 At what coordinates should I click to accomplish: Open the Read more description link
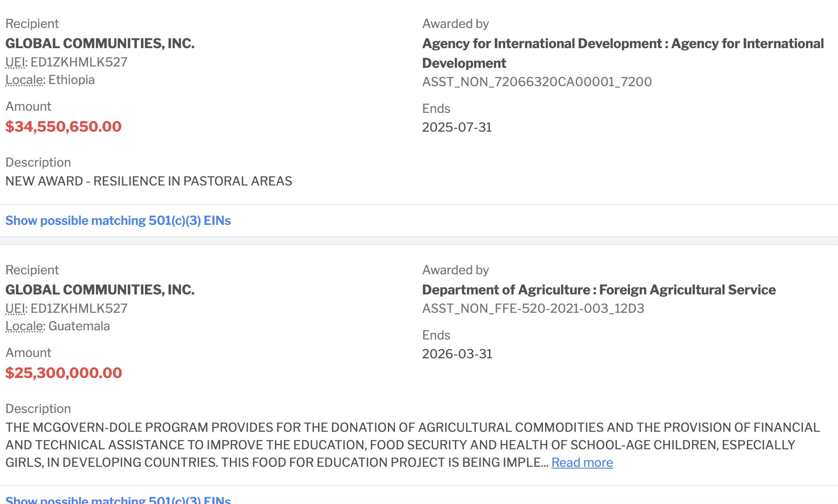coord(582,462)
